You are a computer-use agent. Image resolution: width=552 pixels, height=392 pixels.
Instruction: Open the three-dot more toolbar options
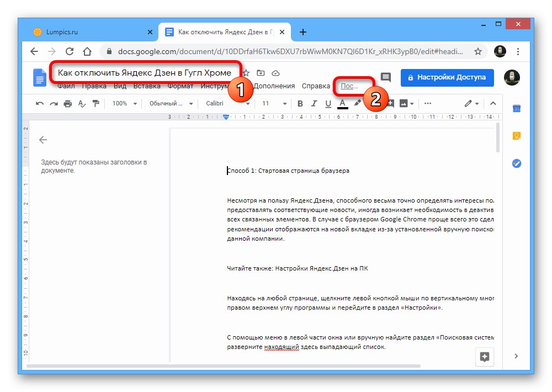click(x=428, y=104)
